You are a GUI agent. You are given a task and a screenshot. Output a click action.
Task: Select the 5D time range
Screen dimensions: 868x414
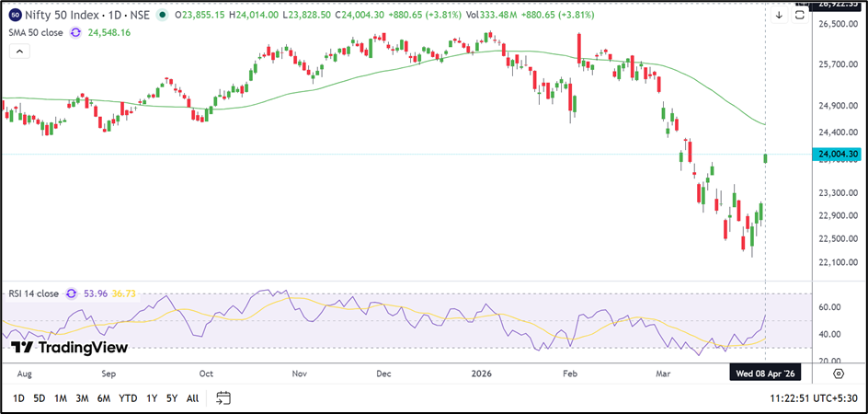39,397
